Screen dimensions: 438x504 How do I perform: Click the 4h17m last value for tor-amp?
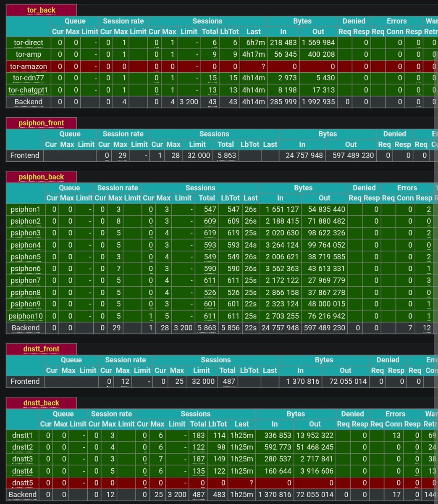[x=254, y=54]
